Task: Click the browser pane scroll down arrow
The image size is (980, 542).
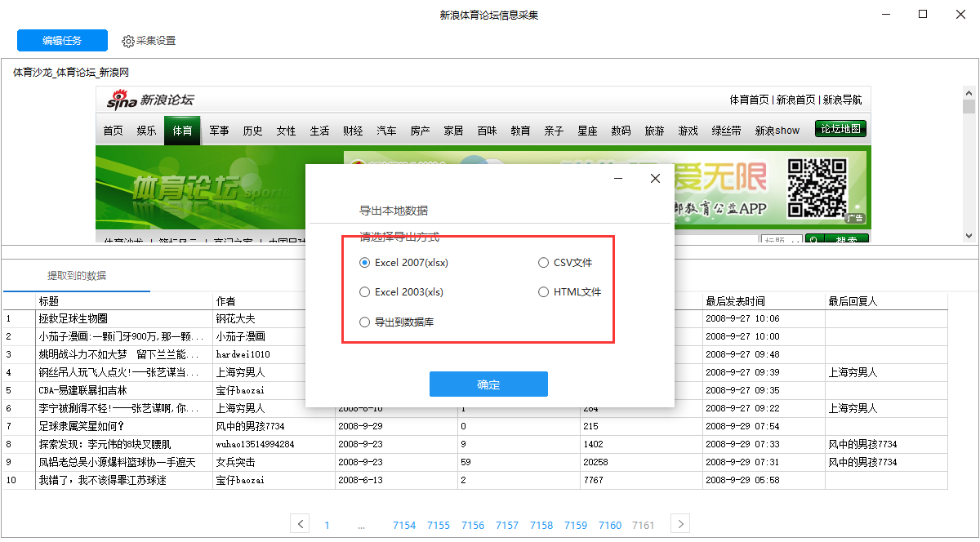Action: tap(969, 235)
